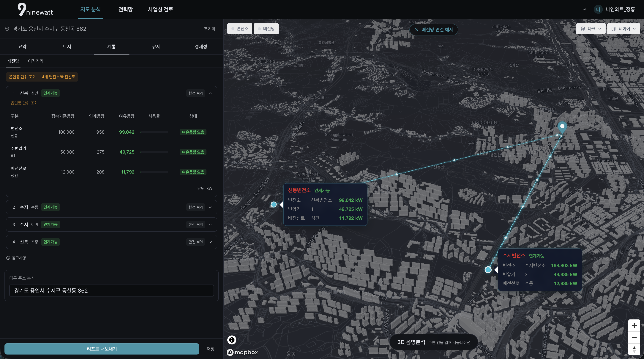The image size is (644, 359).
Task: Switch to the 요약 tab
Action: [22, 47]
